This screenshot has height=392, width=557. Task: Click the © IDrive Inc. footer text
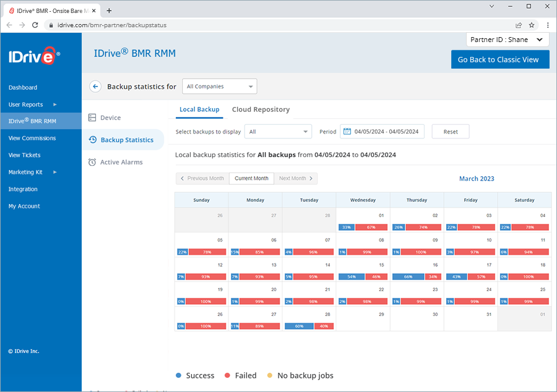tap(24, 351)
